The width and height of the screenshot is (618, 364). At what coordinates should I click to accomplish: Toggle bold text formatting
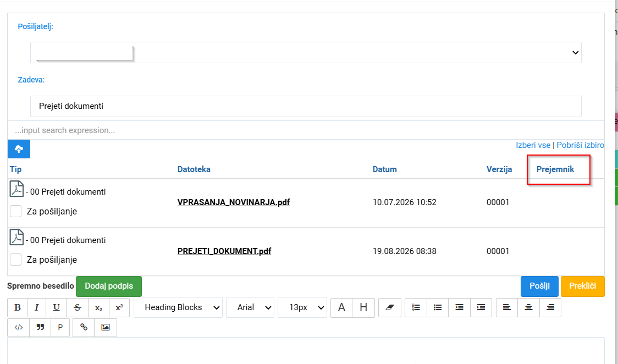[x=18, y=307]
